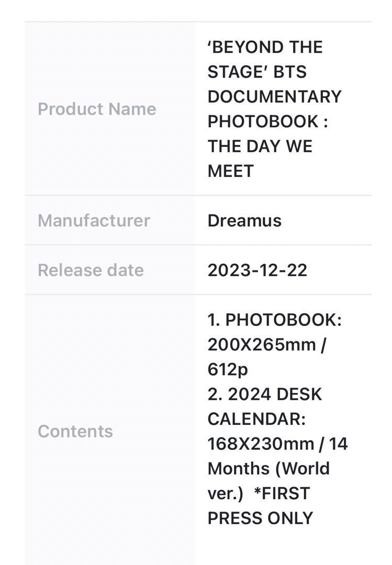Image resolution: width=392 pixels, height=565 pixels.
Task: Click the CALENDAR: text line
Action: pyautogui.click(x=257, y=419)
